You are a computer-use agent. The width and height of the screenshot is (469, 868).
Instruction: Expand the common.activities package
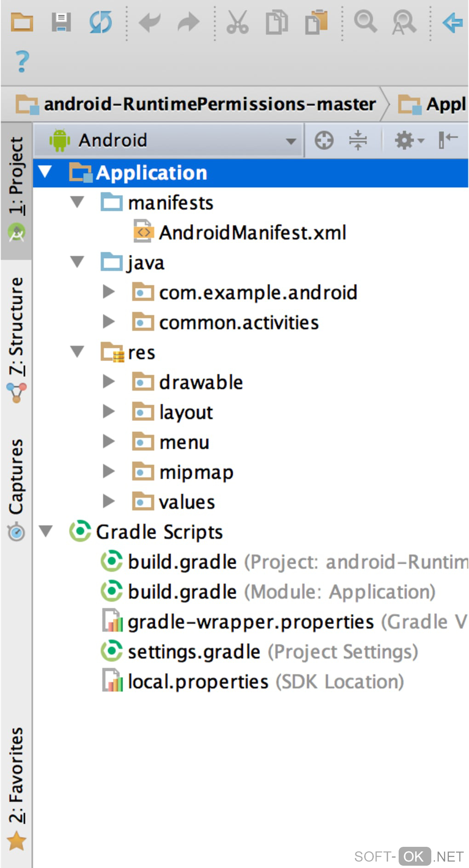pyautogui.click(x=109, y=321)
